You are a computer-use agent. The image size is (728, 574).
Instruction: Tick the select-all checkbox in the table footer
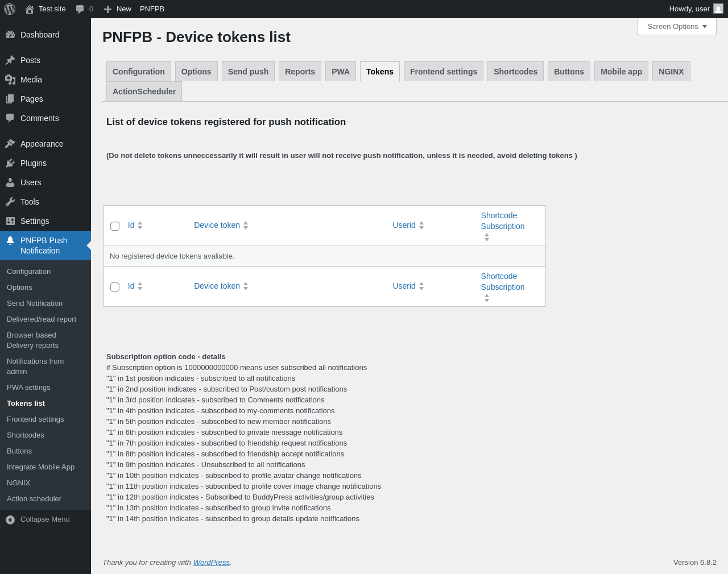[115, 287]
